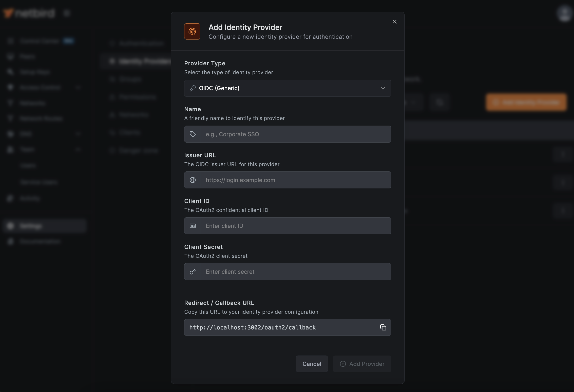Click the globe icon in the Issuer URL field
Image resolution: width=574 pixels, height=392 pixels.
tap(193, 180)
